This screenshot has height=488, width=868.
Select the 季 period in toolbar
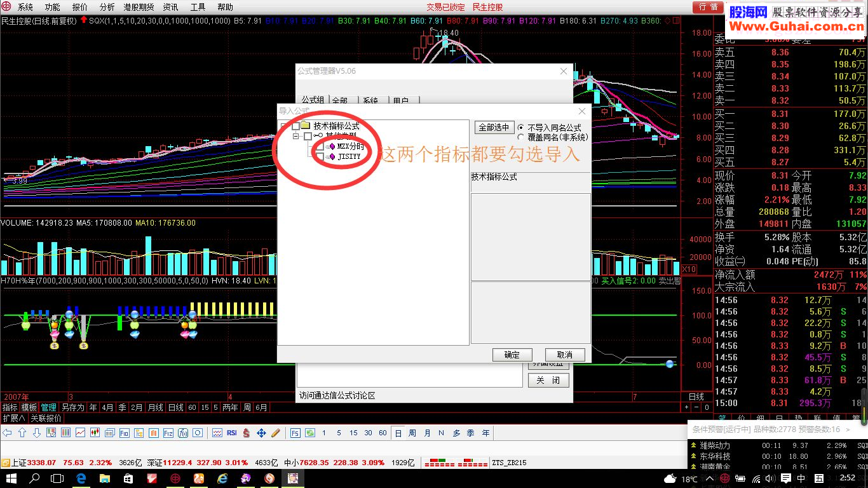click(x=471, y=433)
